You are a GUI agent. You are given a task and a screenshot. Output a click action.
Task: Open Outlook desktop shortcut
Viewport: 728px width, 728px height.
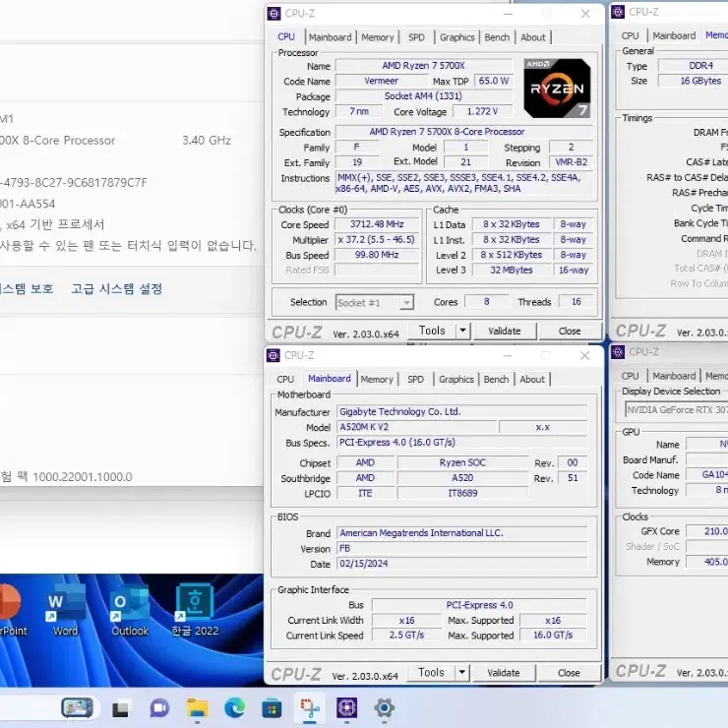tap(130, 611)
